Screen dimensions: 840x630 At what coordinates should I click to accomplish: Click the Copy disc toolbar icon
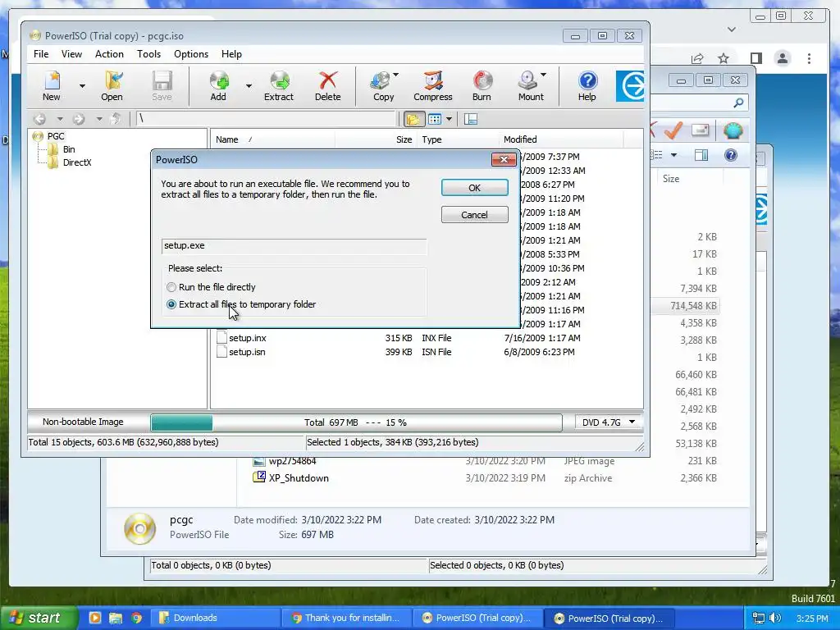click(x=382, y=85)
